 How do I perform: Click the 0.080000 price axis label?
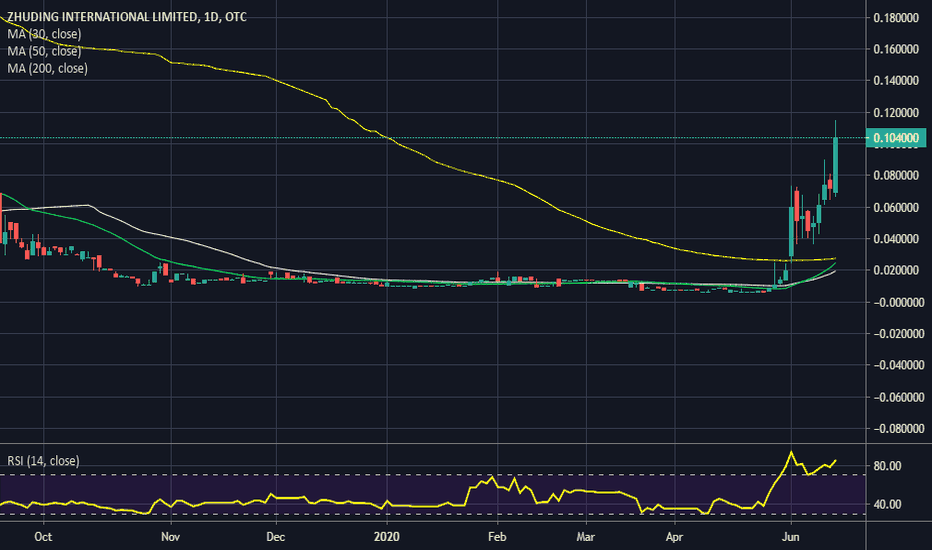click(896, 175)
